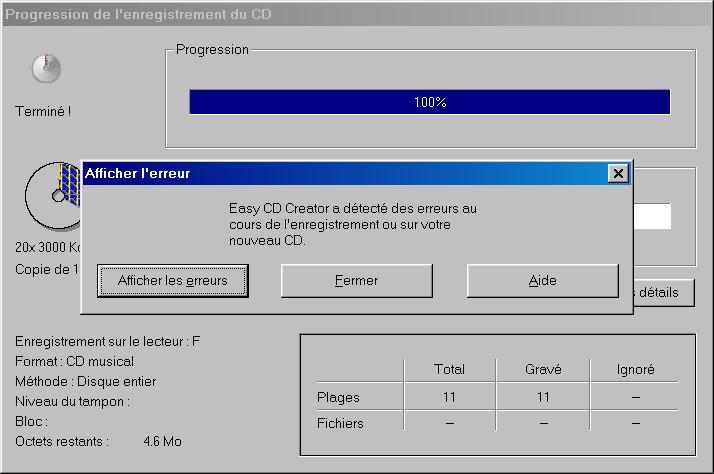Click the small CD status icon above Terminé
Screen dimensions: 714x474
pyautogui.click(x=46, y=69)
